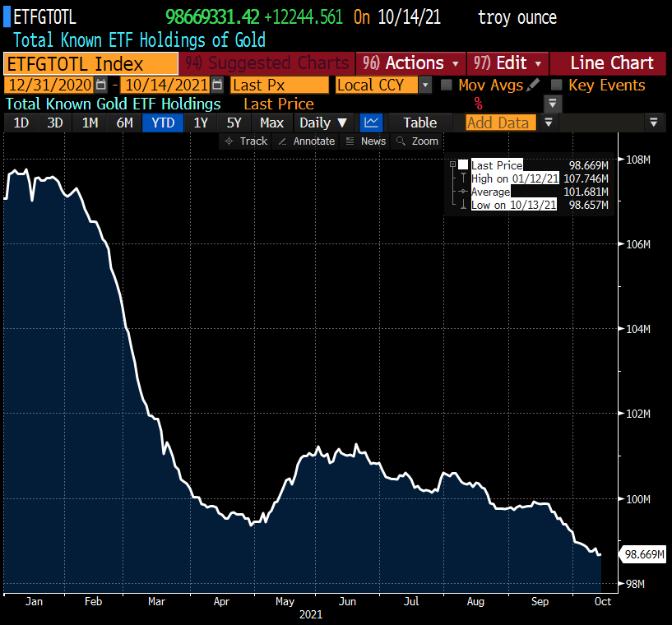Click the Total Known Gold ETF Holdings label
The width and height of the screenshot is (672, 625).
114,104
